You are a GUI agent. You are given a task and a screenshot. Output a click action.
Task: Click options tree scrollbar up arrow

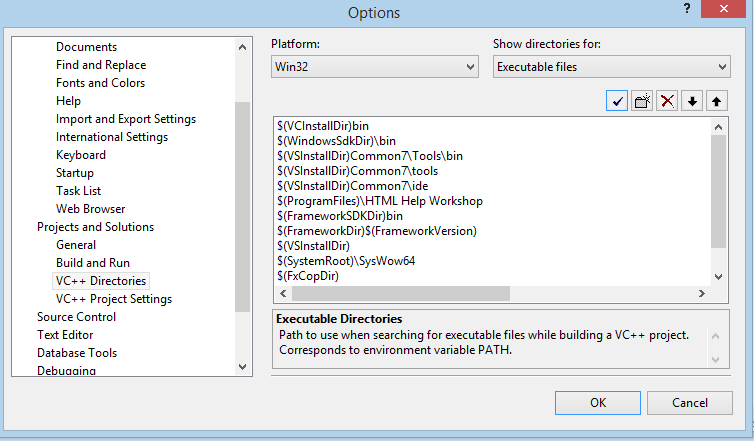(242, 47)
